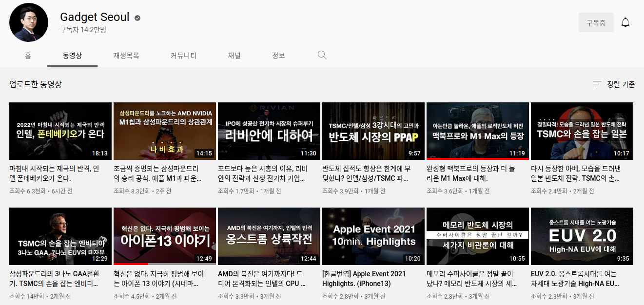Open the title 완성형 맥북프로의 등장
644x305 pixels.
471,173
